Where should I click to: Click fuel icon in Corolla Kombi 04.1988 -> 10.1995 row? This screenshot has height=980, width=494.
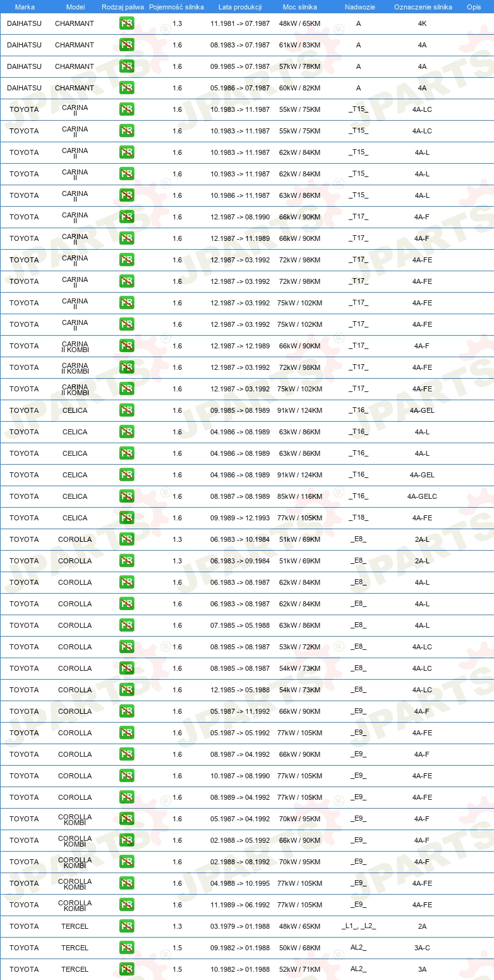click(126, 883)
